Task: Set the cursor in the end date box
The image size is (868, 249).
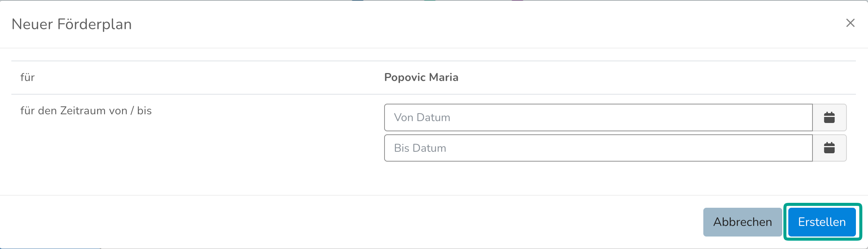Action: (598, 148)
